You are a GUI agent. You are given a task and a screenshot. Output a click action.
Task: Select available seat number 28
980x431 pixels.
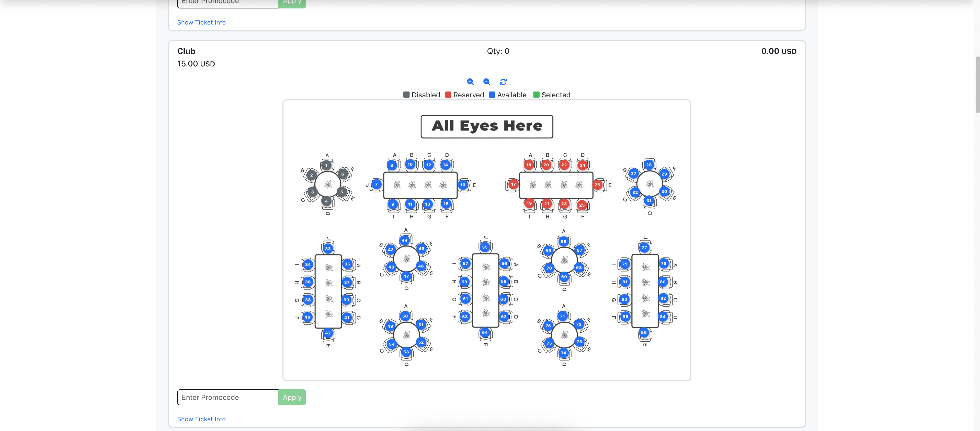coord(649,165)
